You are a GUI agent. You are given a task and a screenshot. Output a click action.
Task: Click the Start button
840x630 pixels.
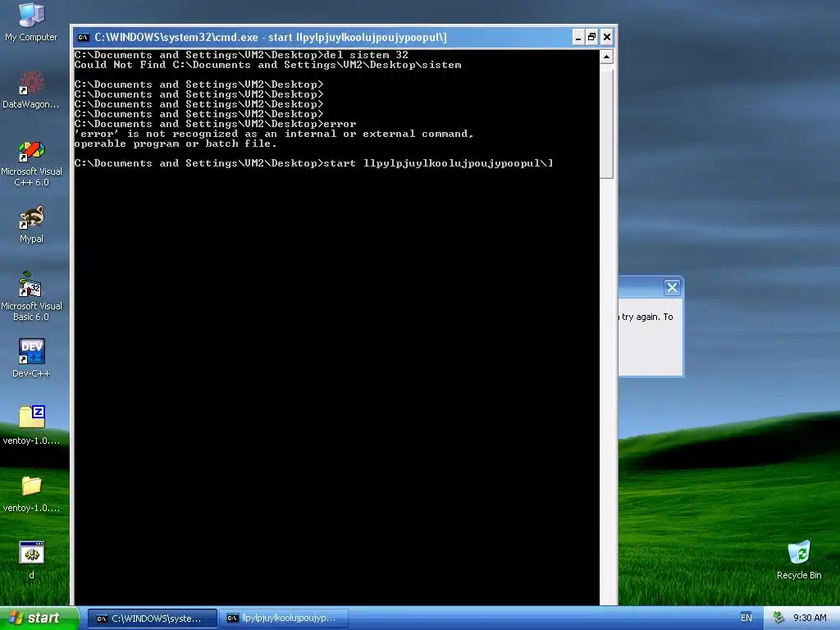(x=39, y=619)
